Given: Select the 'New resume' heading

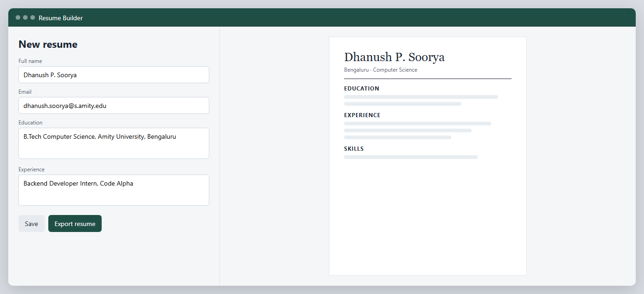Looking at the screenshot, I should 48,45.
